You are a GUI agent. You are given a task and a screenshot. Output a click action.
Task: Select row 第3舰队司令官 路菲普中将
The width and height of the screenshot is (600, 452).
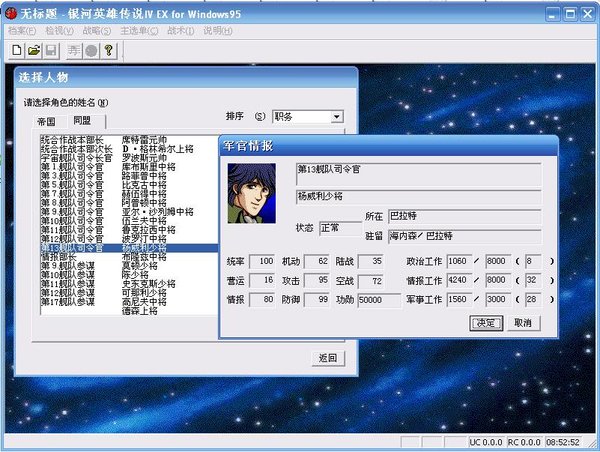(x=129, y=176)
